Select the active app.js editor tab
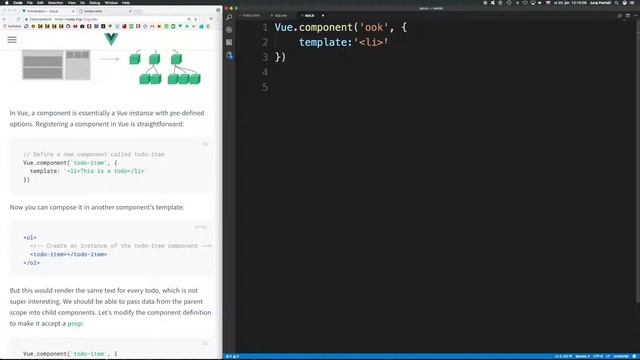The image size is (640, 360). [x=309, y=16]
